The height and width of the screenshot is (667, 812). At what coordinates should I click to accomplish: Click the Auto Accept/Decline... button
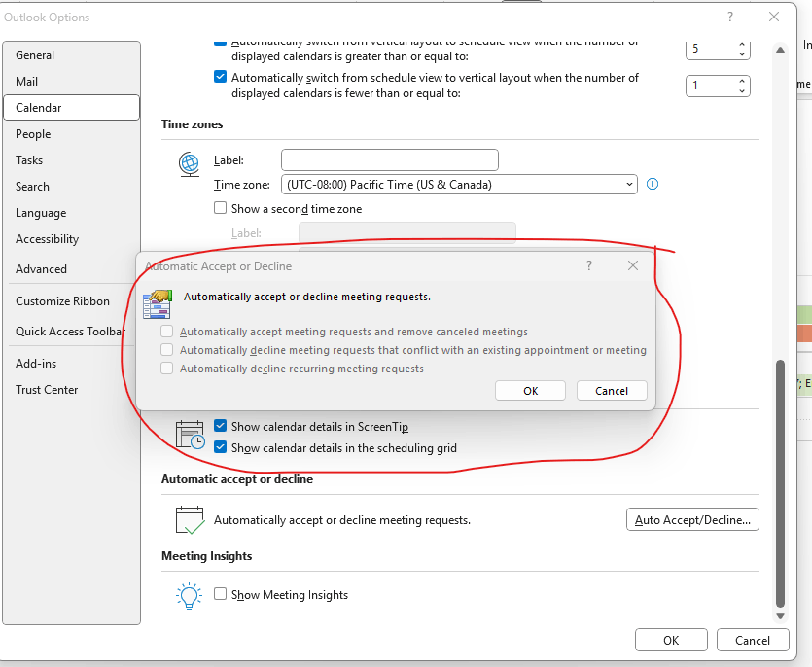point(692,519)
